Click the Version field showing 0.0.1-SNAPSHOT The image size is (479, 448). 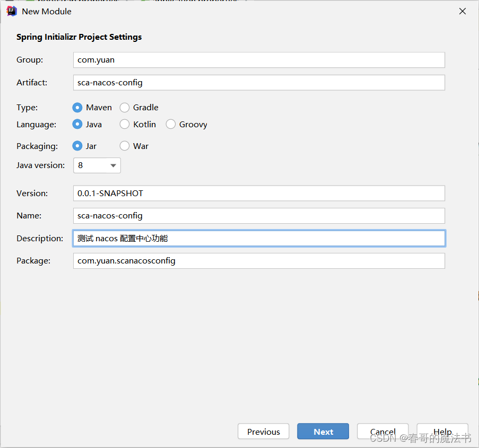pos(259,194)
